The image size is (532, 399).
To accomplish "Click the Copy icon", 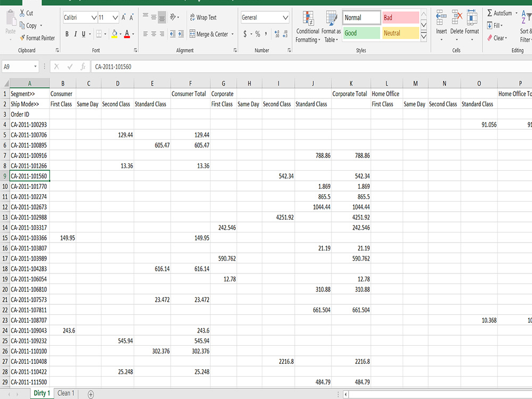I will pyautogui.click(x=22, y=25).
